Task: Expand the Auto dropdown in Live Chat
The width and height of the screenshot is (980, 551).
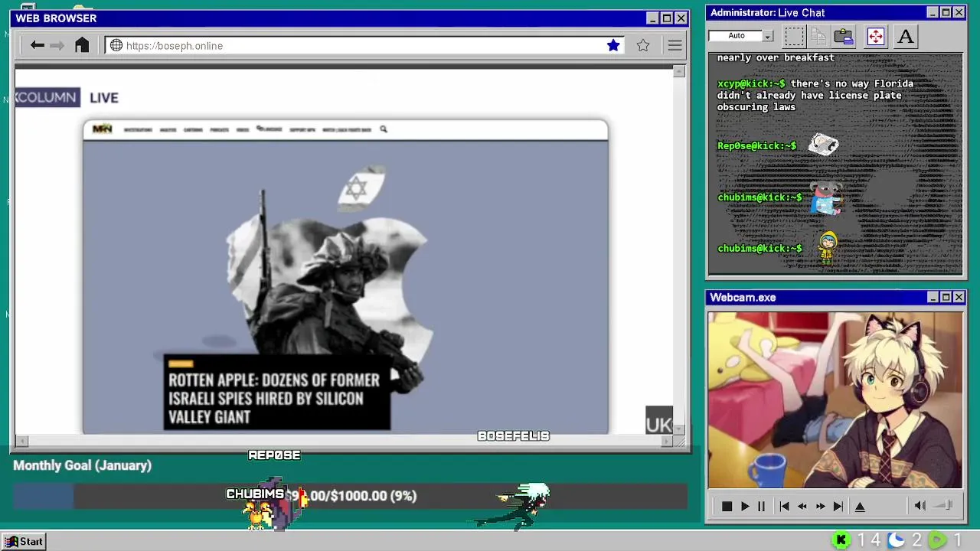Action: [768, 36]
